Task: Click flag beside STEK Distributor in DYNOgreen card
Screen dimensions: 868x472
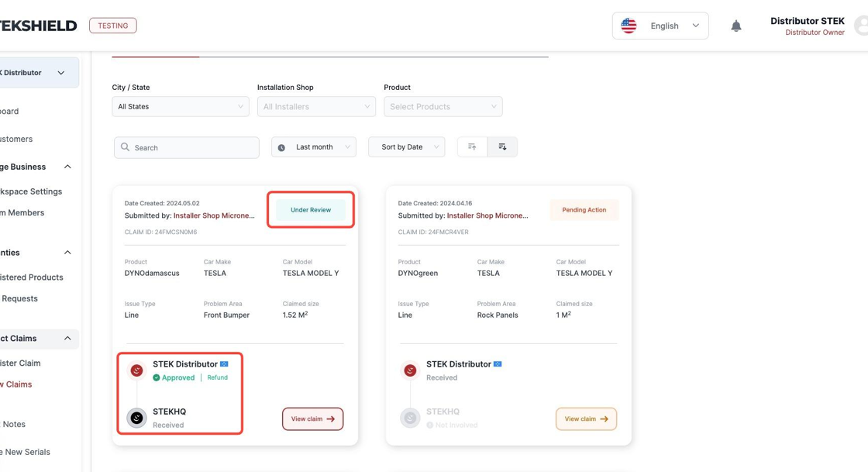Action: click(498, 364)
